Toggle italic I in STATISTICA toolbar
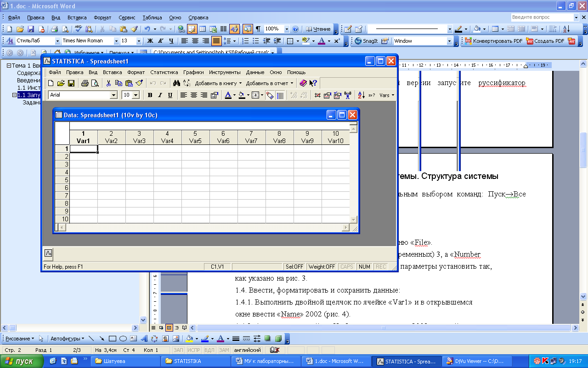 (x=160, y=95)
